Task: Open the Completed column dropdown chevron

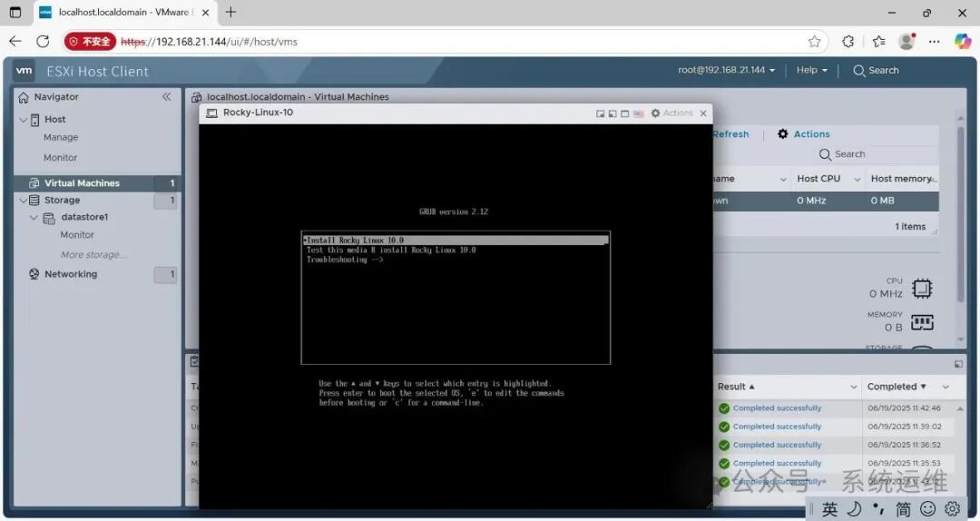Action: pos(946,388)
